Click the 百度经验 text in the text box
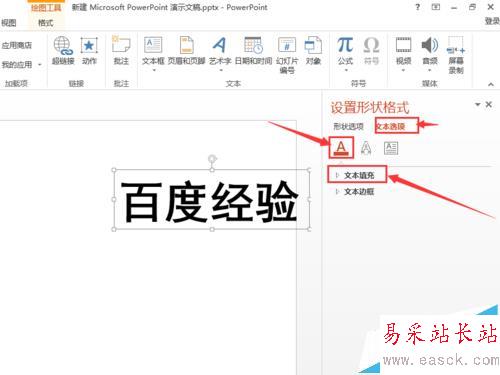This screenshot has width=500, height=375. (x=210, y=201)
